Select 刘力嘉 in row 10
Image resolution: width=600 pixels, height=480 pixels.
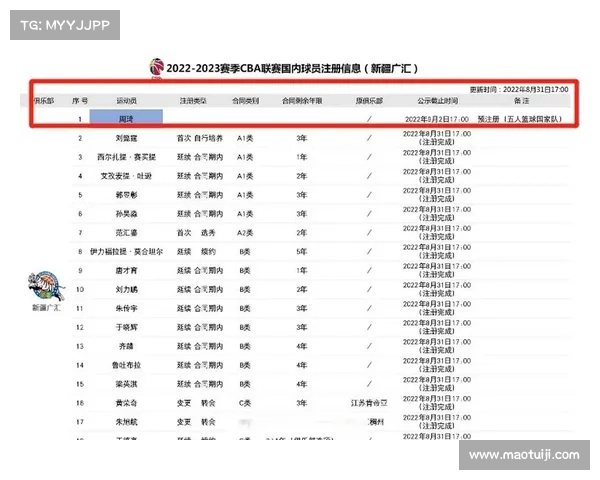(126, 289)
